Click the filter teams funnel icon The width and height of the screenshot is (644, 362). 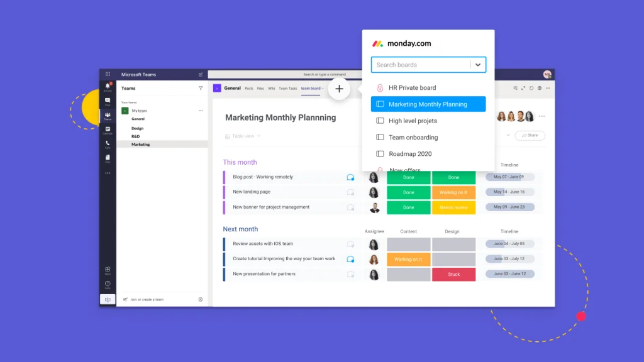coord(201,89)
